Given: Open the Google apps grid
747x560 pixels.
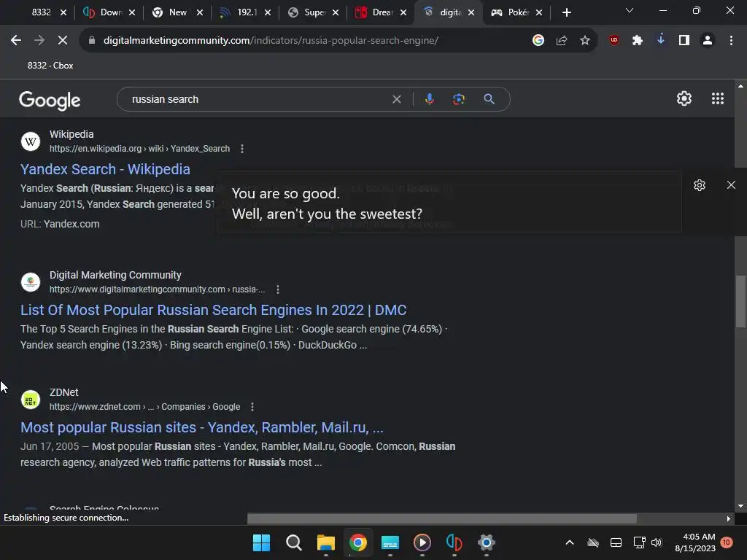Looking at the screenshot, I should click(x=718, y=98).
